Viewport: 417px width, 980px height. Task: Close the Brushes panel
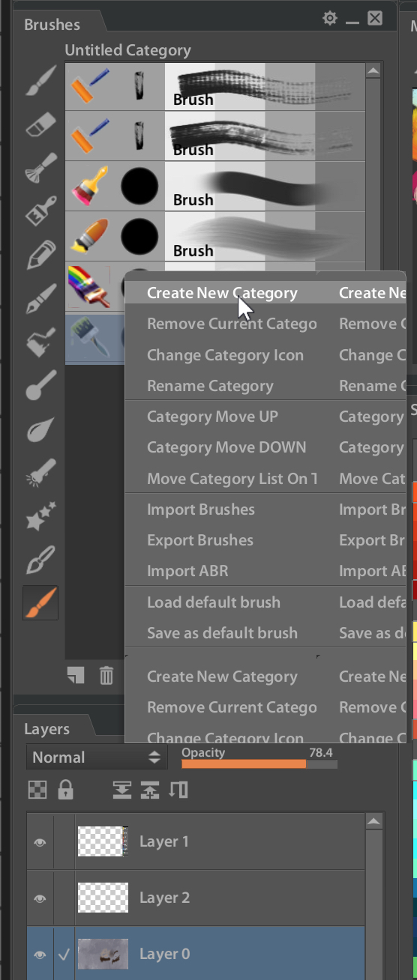375,18
